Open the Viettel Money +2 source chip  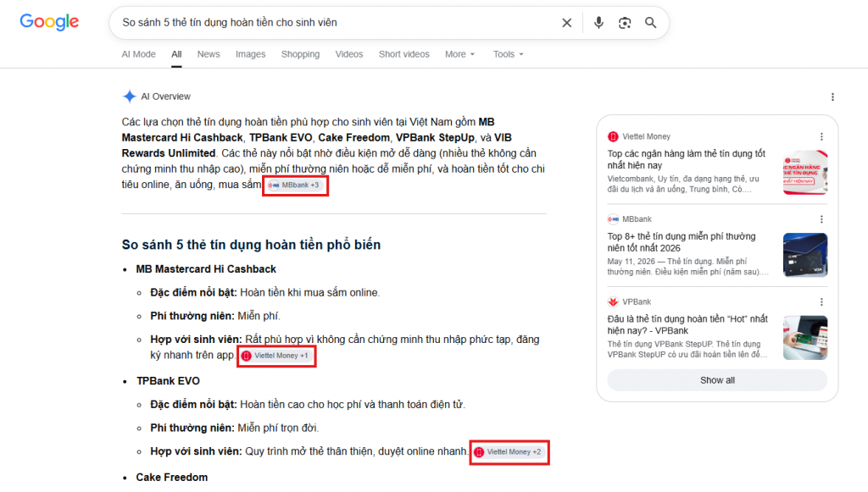point(509,452)
